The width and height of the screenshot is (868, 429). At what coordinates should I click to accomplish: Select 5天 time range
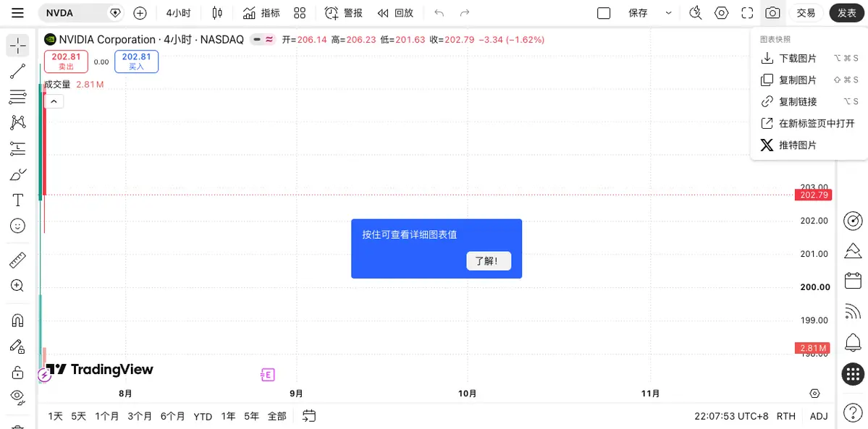(79, 416)
